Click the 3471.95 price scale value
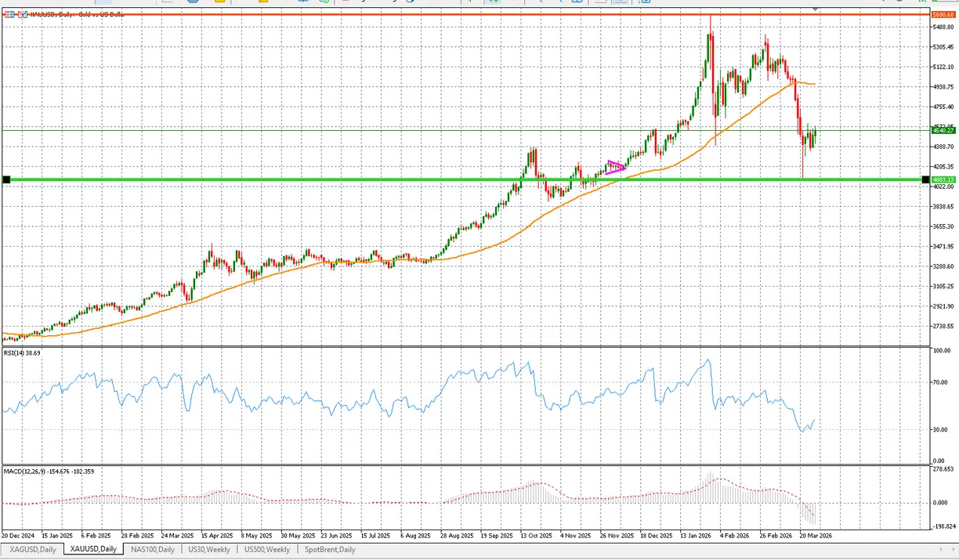959x560 pixels. click(x=943, y=247)
